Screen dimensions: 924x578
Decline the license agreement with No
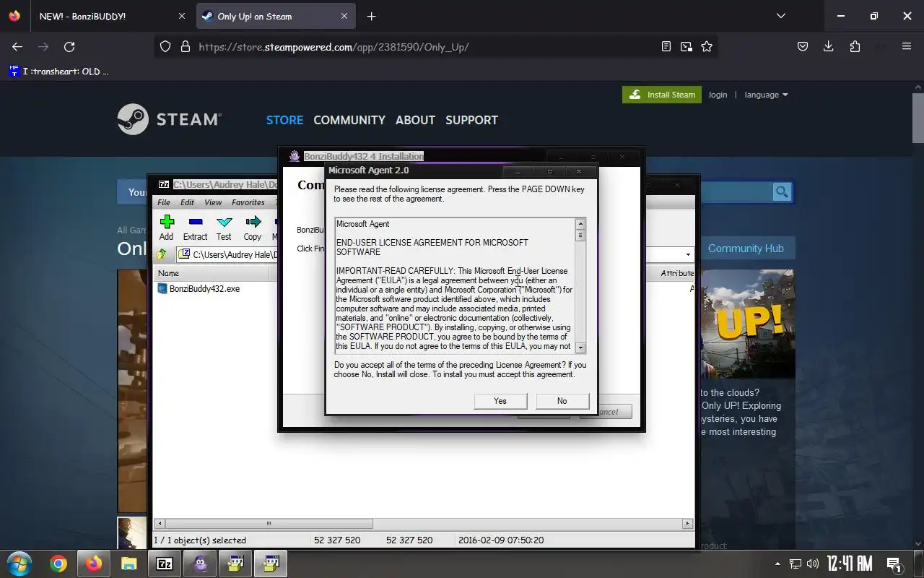tap(562, 401)
